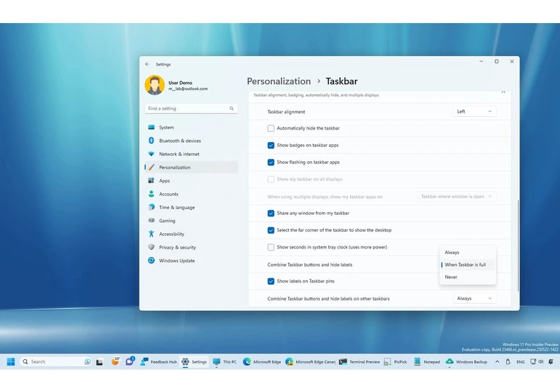Open Taskbar where window is open dropdown
560x392 pixels.
tap(456, 197)
